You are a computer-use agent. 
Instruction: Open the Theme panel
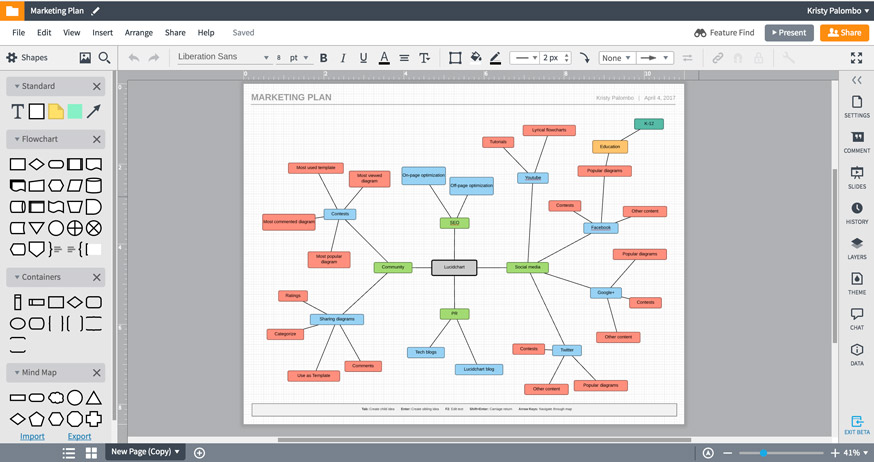[x=857, y=284]
